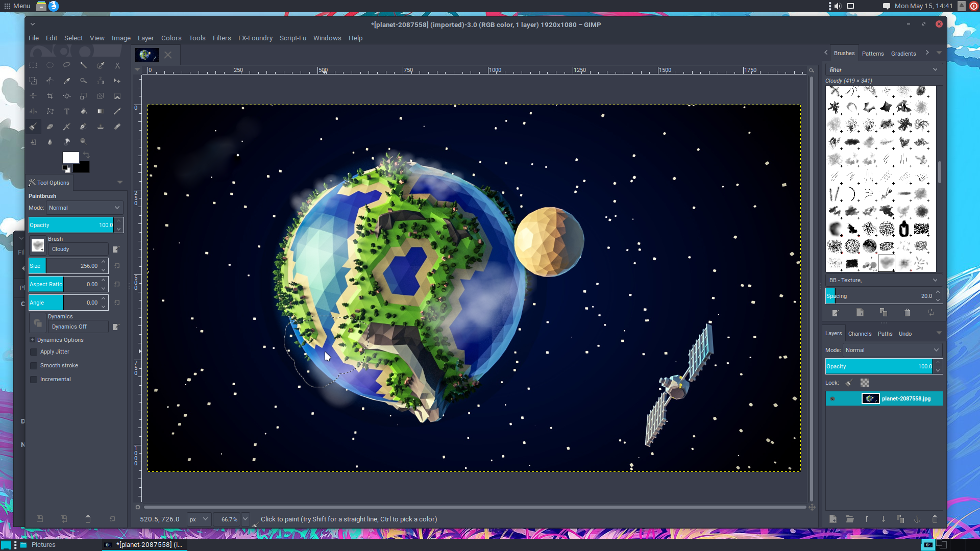Expand the Dynamics Options section

(x=32, y=340)
